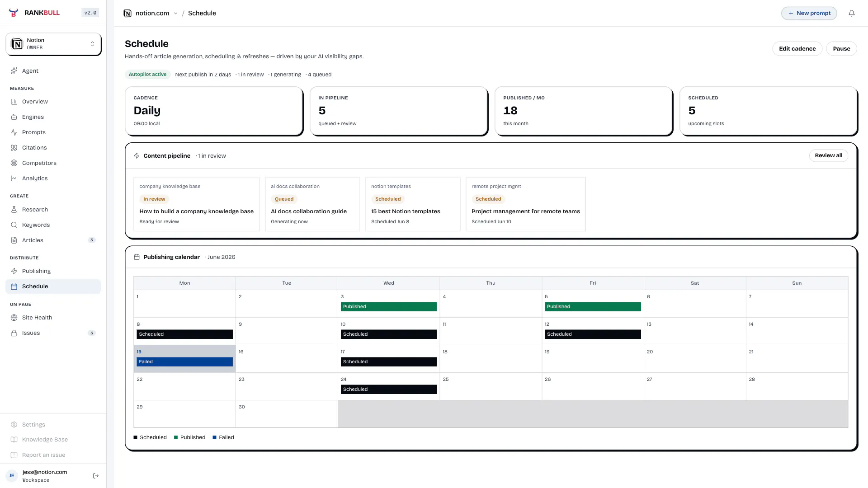Click the Citations quote icon
The width and height of the screenshot is (868, 488).
(x=14, y=148)
